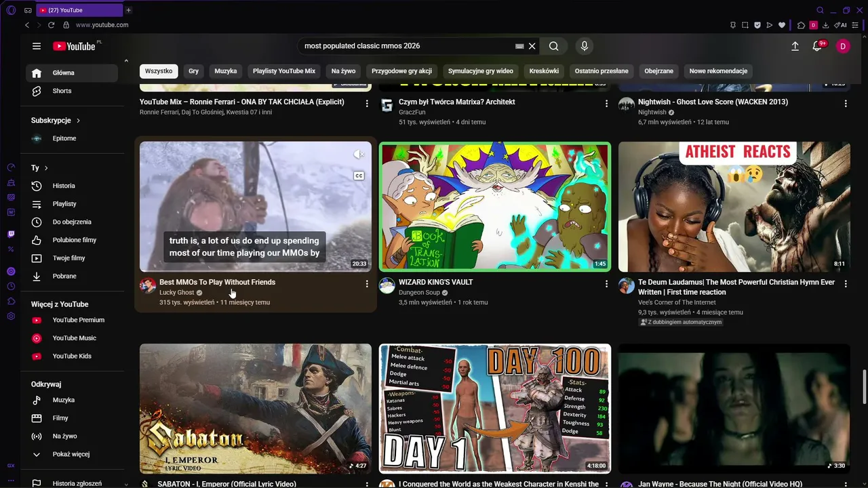868x488 pixels.
Task: Toggle captions on the MMOs video preview
Action: 359,176
